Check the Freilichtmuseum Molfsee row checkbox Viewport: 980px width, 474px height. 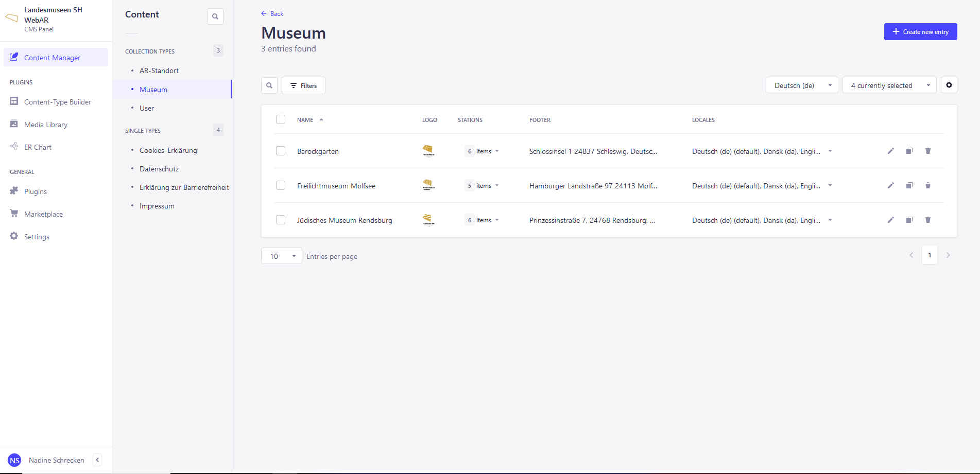point(281,185)
